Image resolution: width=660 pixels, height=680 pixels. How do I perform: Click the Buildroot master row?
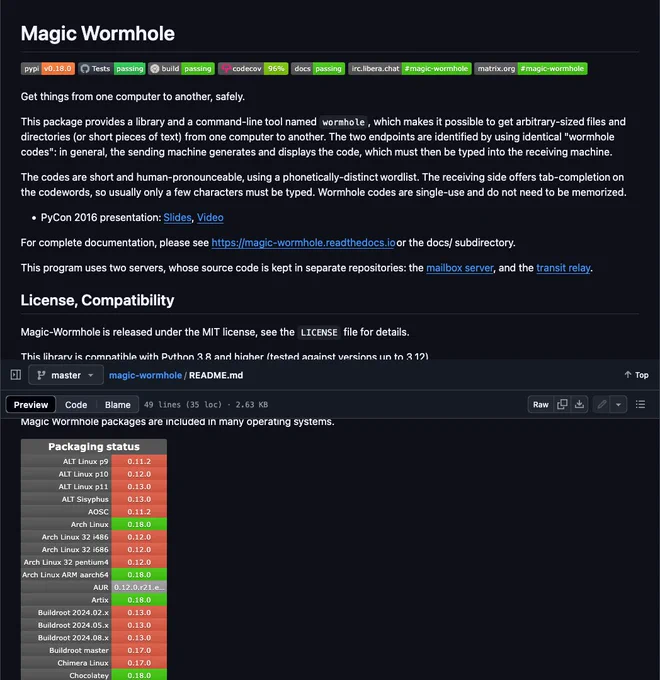pos(94,650)
